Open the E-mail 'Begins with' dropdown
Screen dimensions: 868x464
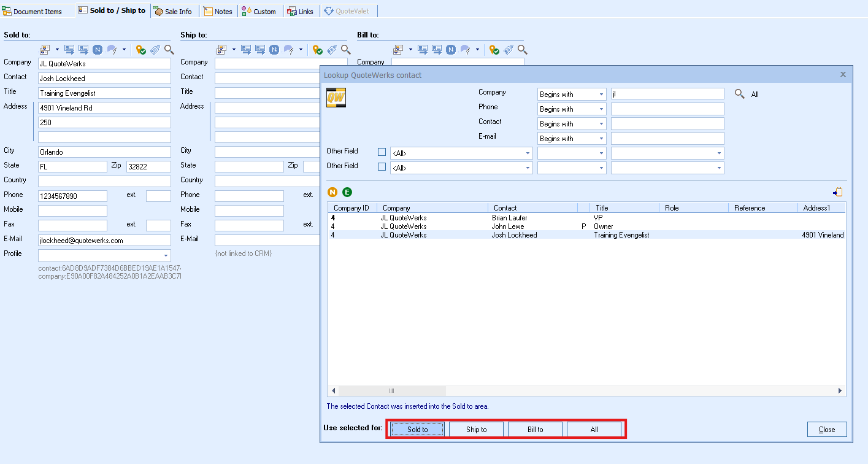pos(572,138)
